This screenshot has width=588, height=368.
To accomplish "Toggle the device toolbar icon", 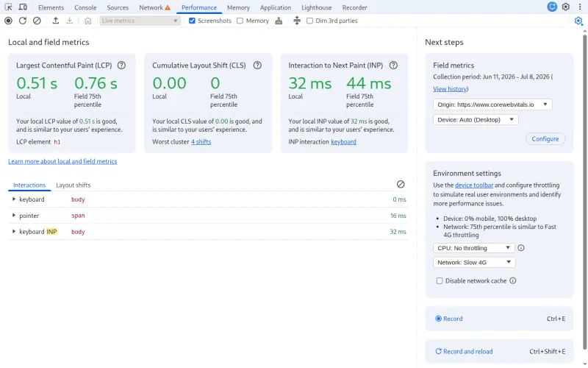I will (x=23, y=7).
